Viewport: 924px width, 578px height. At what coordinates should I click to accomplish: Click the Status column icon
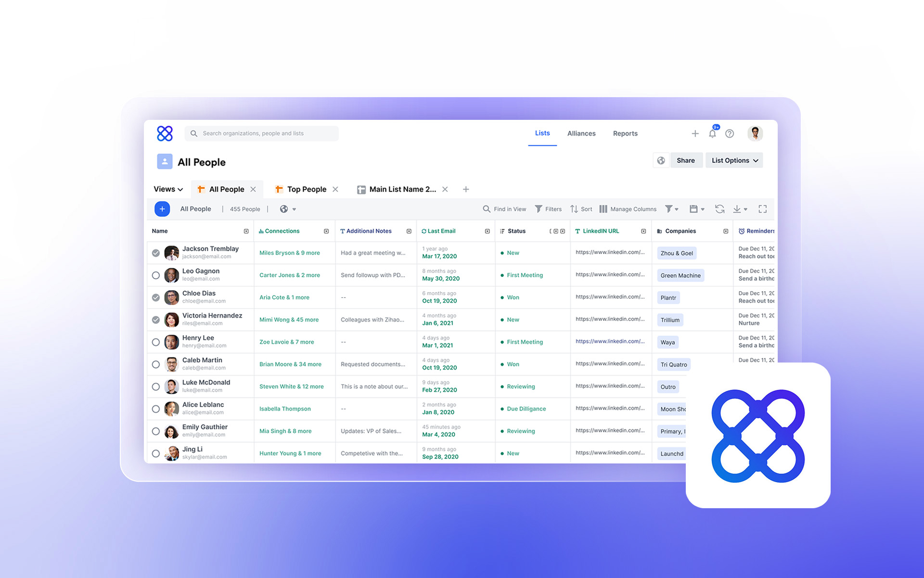[x=502, y=231]
